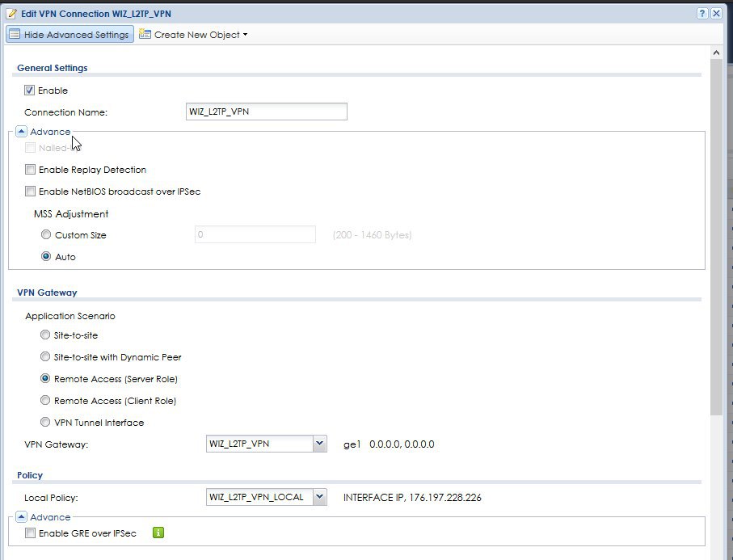Close the Edit VPN Connection dialog
The width and height of the screenshot is (733, 560).
pyautogui.click(x=716, y=14)
